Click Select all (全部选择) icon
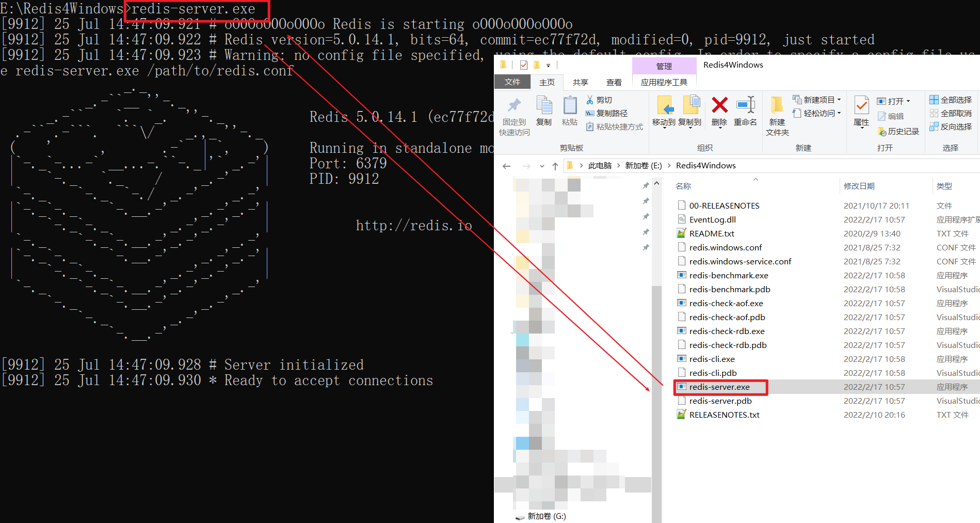 934,100
